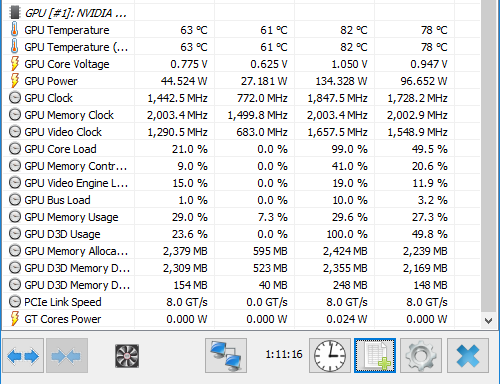Select the GPU Core Load label
The height and width of the screenshot is (384, 500).
coord(60,149)
